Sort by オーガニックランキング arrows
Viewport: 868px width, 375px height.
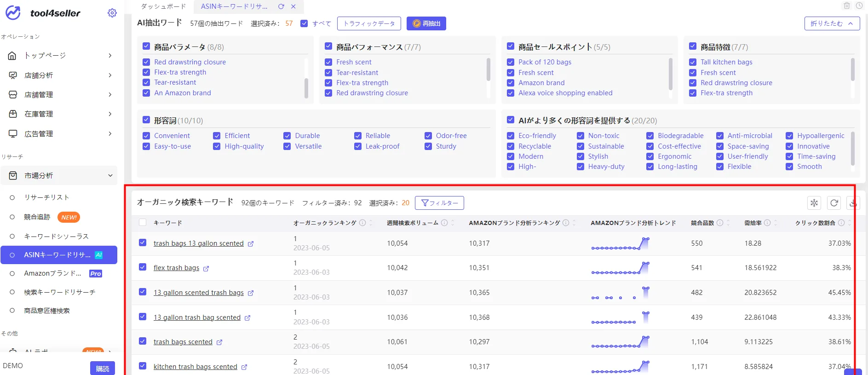371,223
